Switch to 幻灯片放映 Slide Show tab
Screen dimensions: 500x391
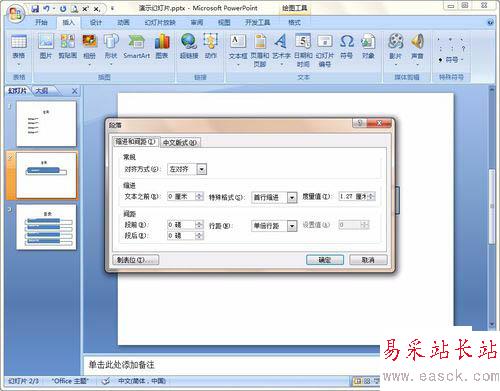click(x=160, y=22)
